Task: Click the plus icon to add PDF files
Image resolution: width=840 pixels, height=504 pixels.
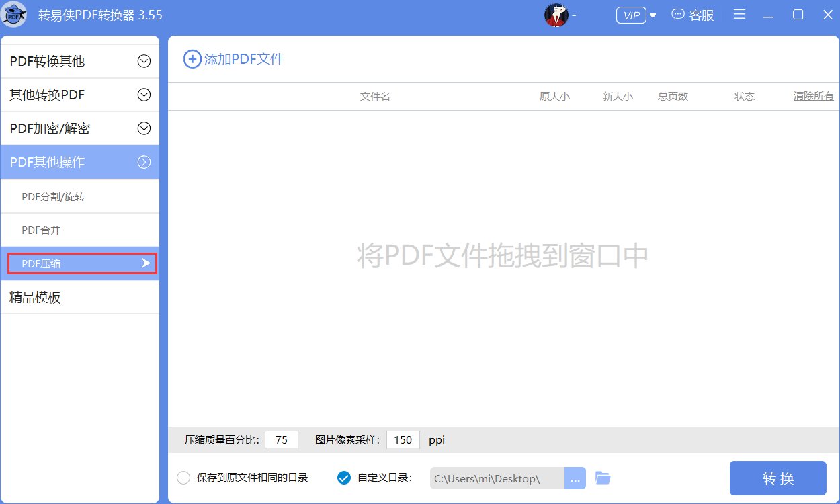Action: tap(192, 59)
